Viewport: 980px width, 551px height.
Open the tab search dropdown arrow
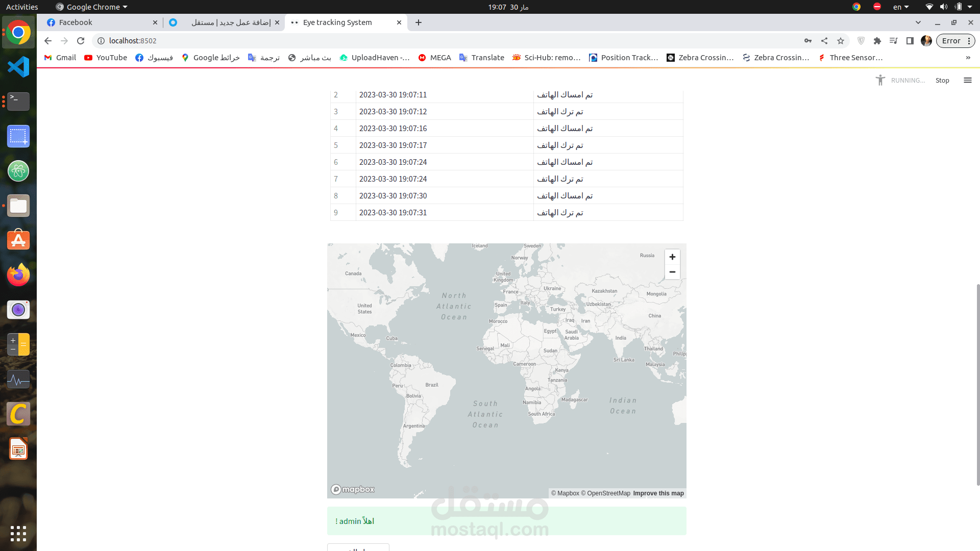point(918,22)
